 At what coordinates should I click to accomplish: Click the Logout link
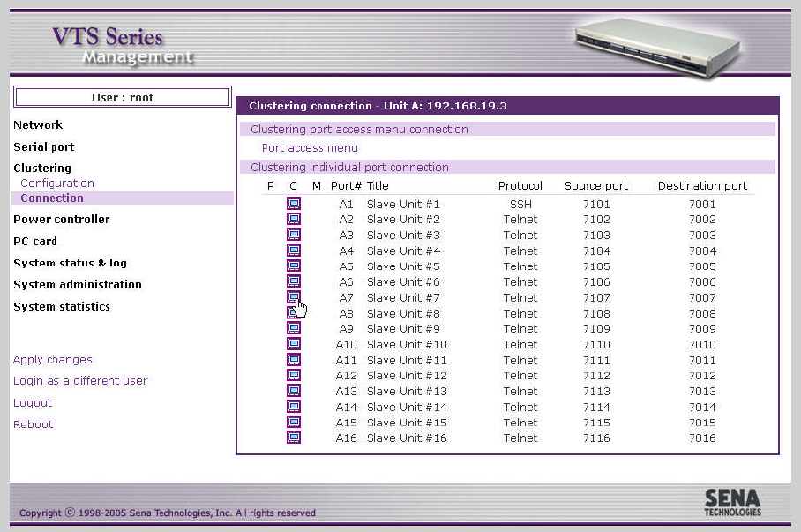[x=33, y=402]
